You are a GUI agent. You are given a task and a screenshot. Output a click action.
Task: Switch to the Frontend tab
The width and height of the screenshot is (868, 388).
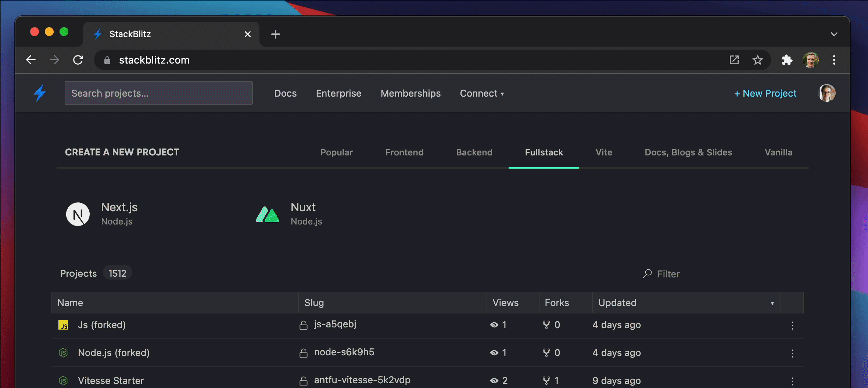tap(404, 152)
